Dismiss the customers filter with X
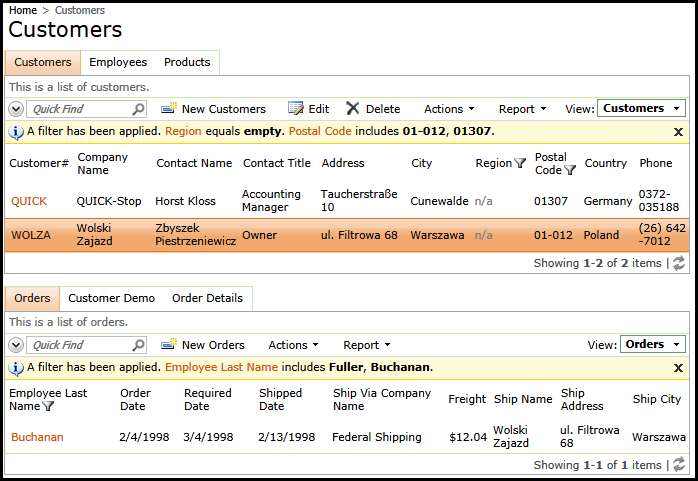The image size is (698, 481). click(x=678, y=132)
